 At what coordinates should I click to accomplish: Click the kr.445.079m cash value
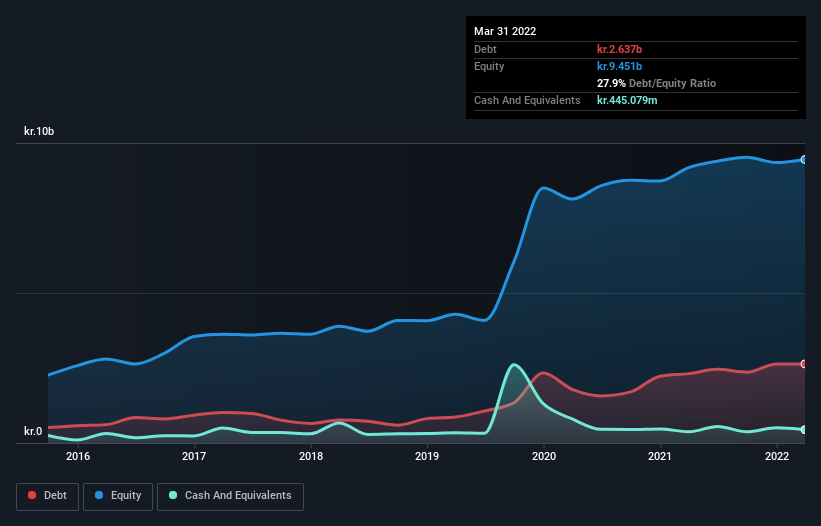coord(627,100)
